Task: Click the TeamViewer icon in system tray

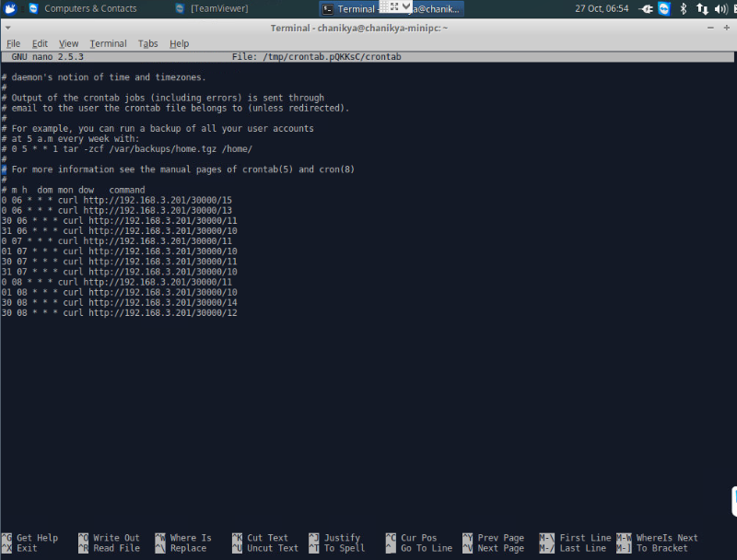Action: click(664, 8)
